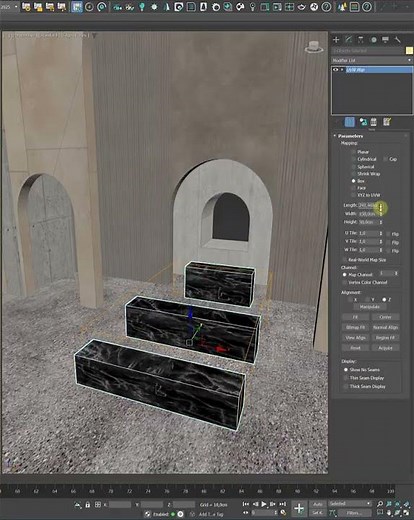Screen dimensions: 414x520
Task: Go to animation start frame
Action: click(246, 504)
